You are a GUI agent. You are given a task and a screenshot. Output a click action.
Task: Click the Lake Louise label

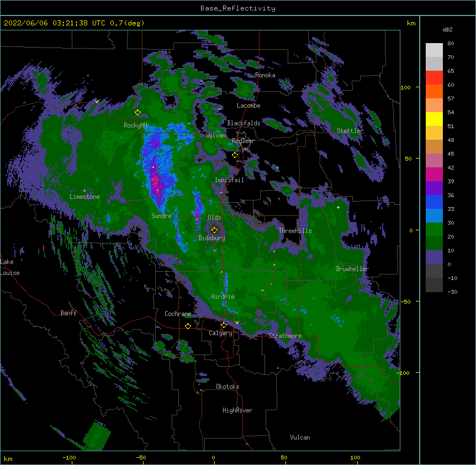point(9,267)
